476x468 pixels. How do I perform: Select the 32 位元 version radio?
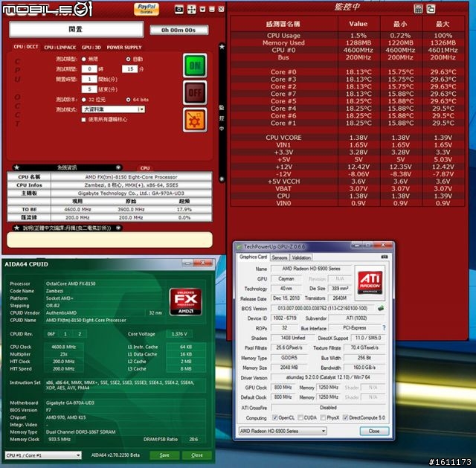click(x=84, y=100)
